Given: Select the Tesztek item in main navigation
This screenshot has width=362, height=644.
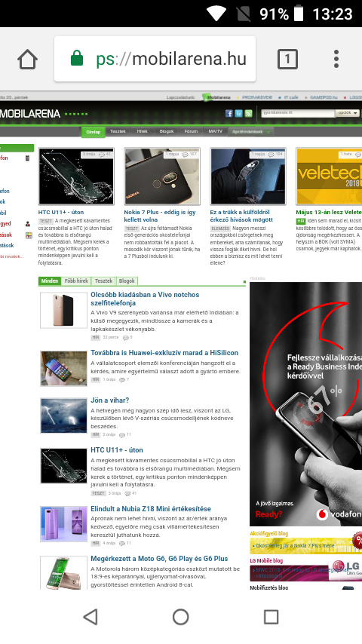Looking at the screenshot, I should 118,131.
